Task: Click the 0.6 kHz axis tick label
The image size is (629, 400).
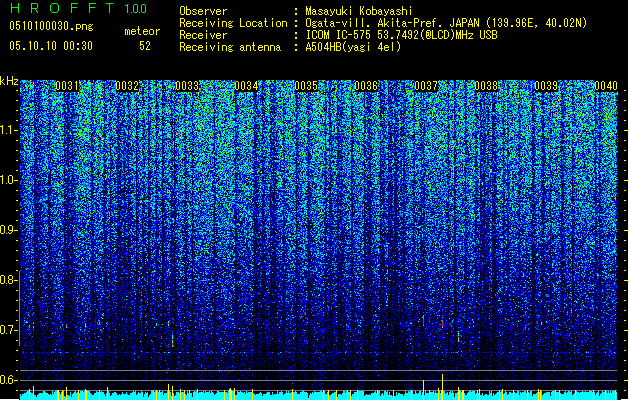Action: (x=9, y=380)
